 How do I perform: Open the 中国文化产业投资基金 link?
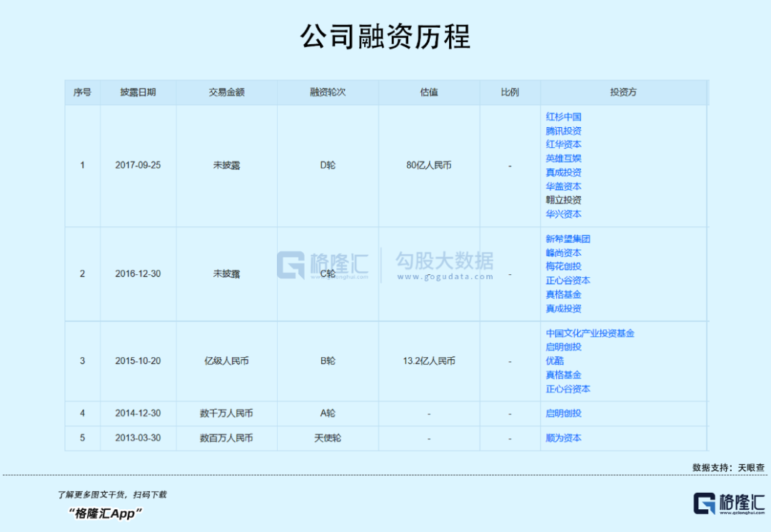coord(590,333)
